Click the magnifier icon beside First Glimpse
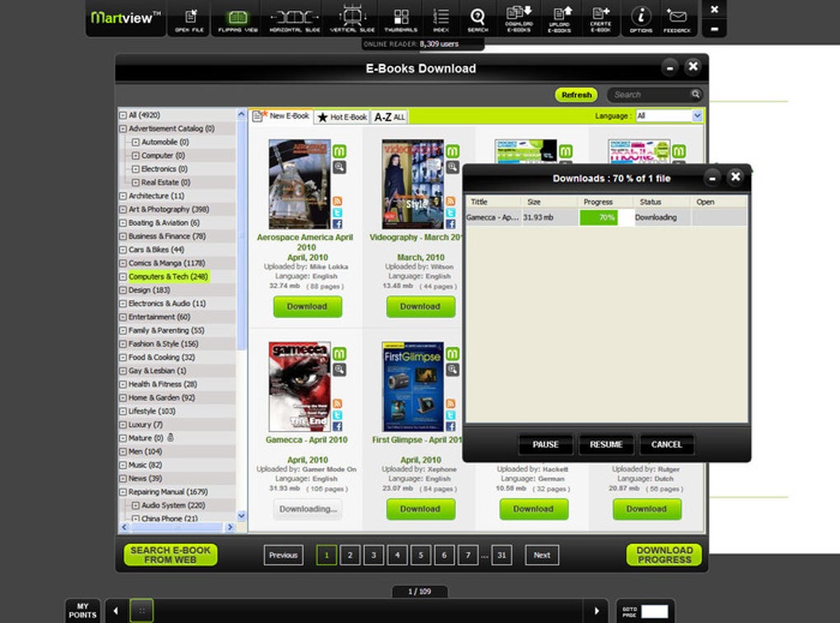Viewport: 840px width, 623px height. point(453,369)
